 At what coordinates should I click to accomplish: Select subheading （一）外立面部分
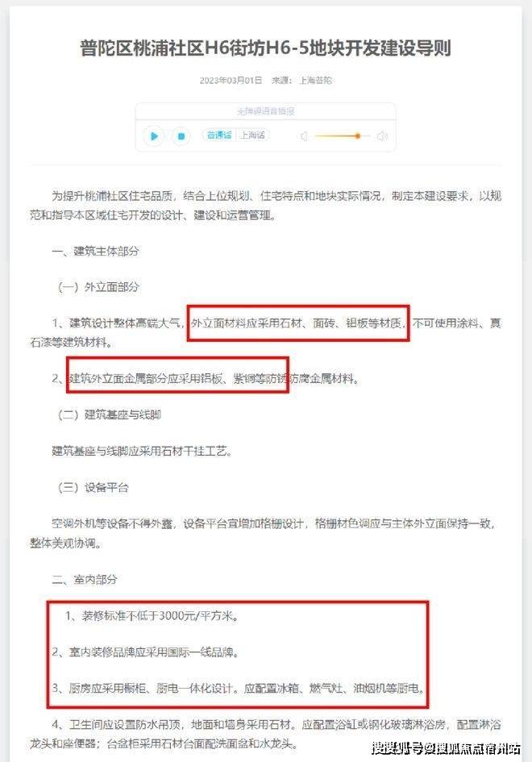coord(98,287)
